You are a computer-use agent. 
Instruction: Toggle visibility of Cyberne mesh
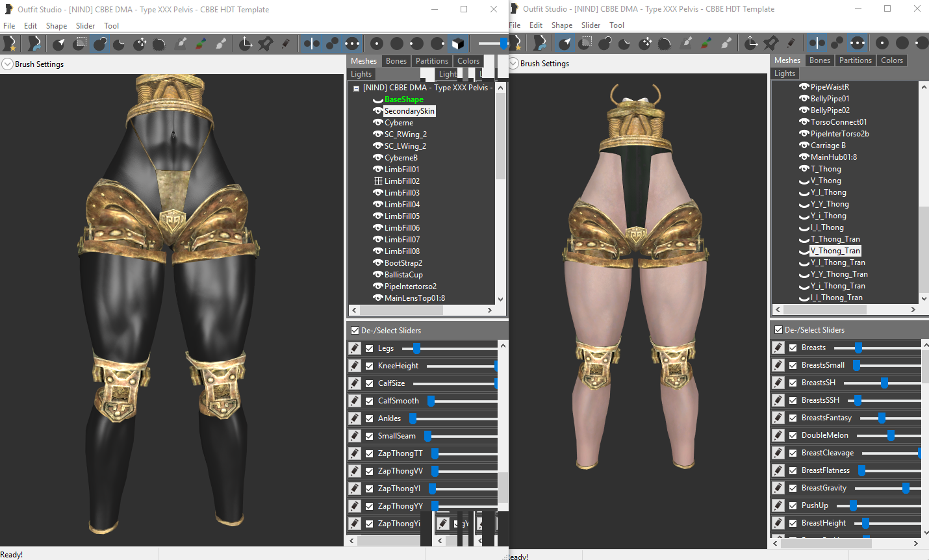tap(377, 123)
